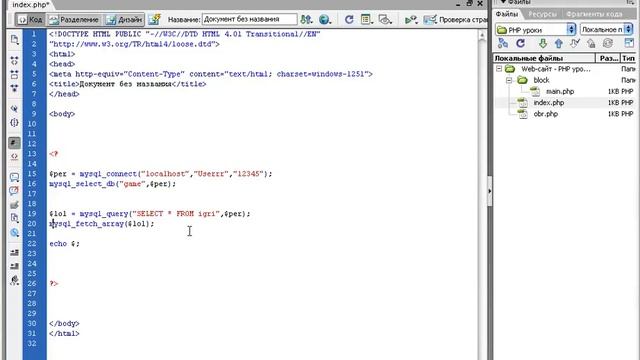Click Check Out files icon
Screen dimensions: 640x360
pyautogui.click(x=575, y=43)
